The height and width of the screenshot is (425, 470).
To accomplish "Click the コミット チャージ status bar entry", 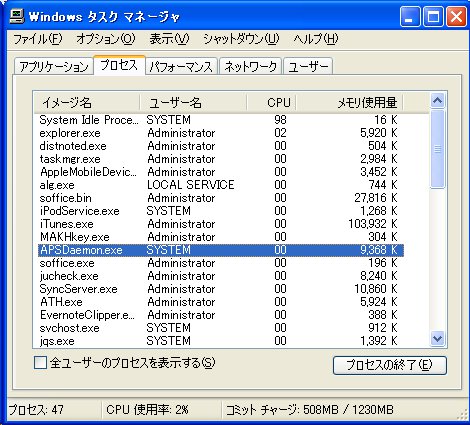I will tap(310, 410).
